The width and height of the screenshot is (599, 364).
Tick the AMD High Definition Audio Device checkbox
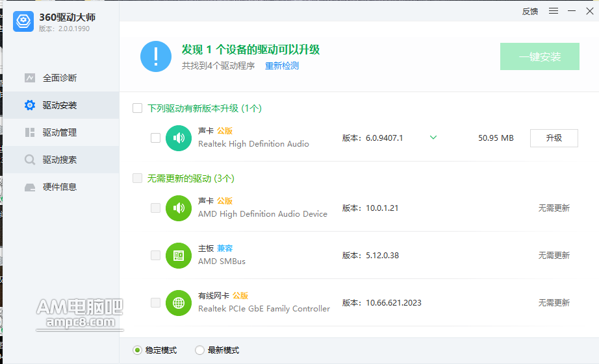click(155, 208)
